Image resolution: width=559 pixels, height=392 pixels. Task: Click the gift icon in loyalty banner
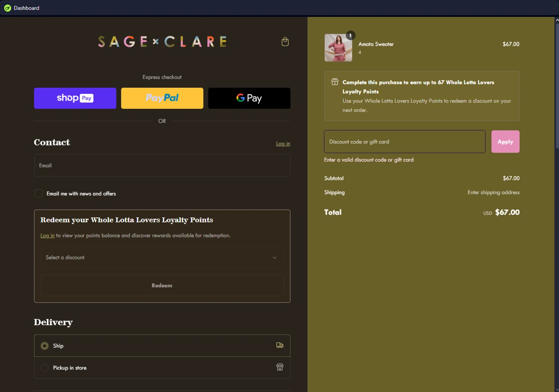(x=335, y=82)
